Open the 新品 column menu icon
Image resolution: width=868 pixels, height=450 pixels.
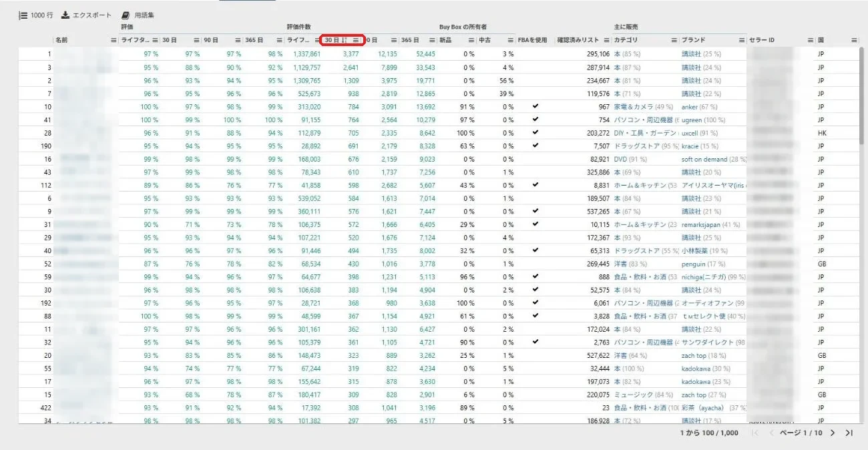(471, 40)
